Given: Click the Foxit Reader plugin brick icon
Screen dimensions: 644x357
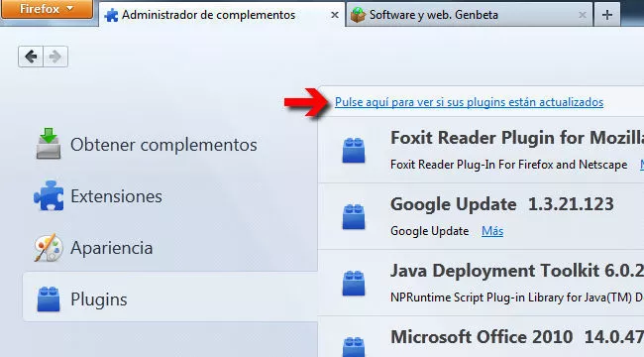Looking at the screenshot, I should (x=354, y=151).
